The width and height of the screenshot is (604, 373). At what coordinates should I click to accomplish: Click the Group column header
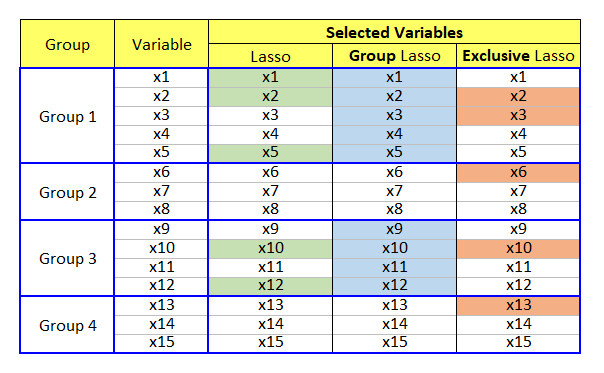67,44
